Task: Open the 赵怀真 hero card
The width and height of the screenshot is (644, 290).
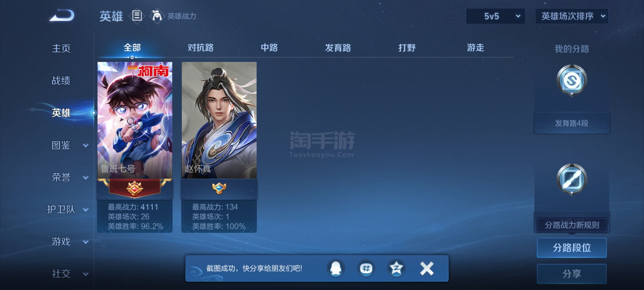Action: tap(219, 147)
